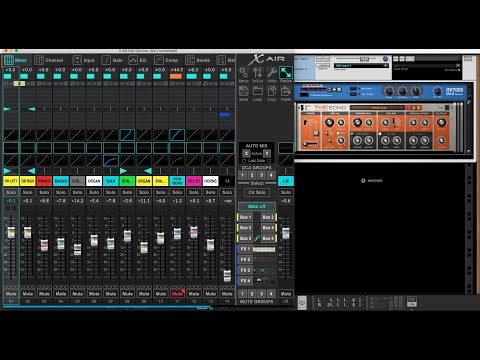This screenshot has width=480, height=360.
Task: Click The Echo output volume knob at far right
Action: pyautogui.click(x=441, y=123)
